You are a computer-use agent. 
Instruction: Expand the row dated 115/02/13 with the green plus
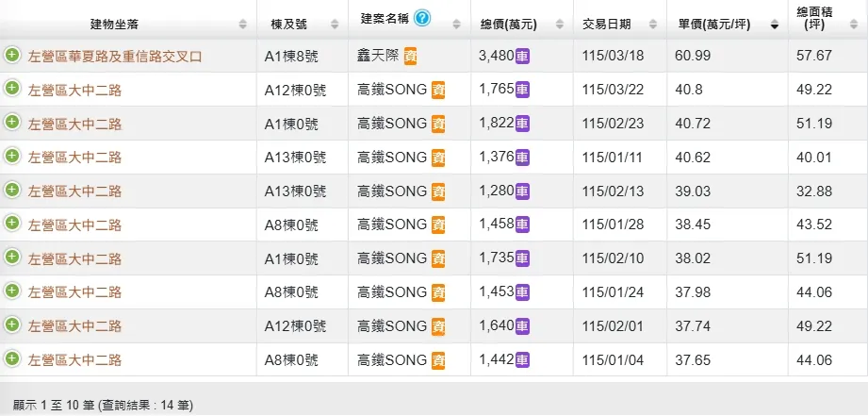coord(11,190)
